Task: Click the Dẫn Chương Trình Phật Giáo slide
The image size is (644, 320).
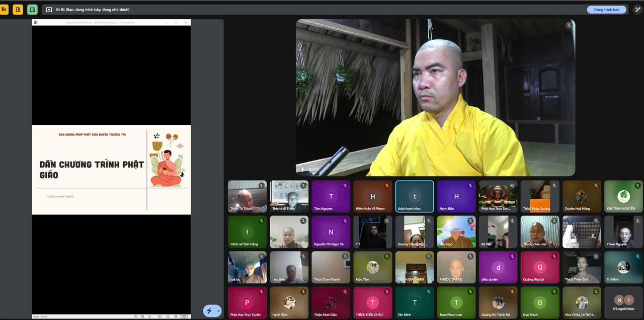Action: 111,170
